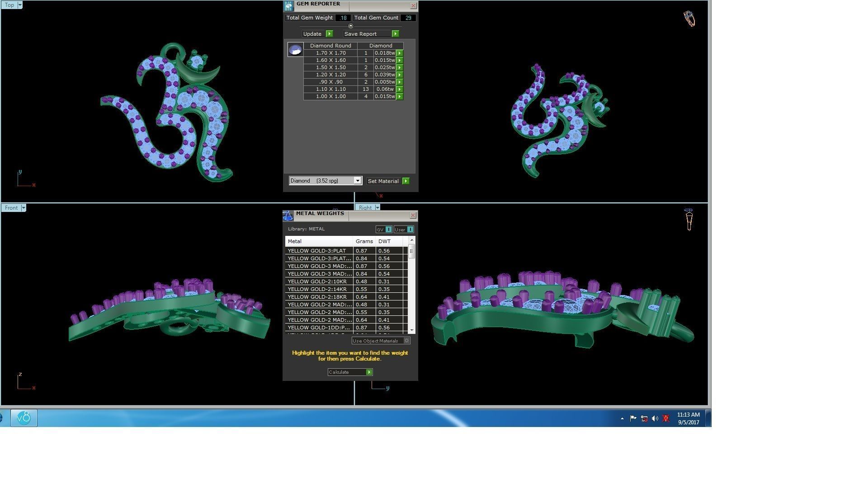
Task: Open the Front viewport dropdown arrow
Action: tap(24, 208)
